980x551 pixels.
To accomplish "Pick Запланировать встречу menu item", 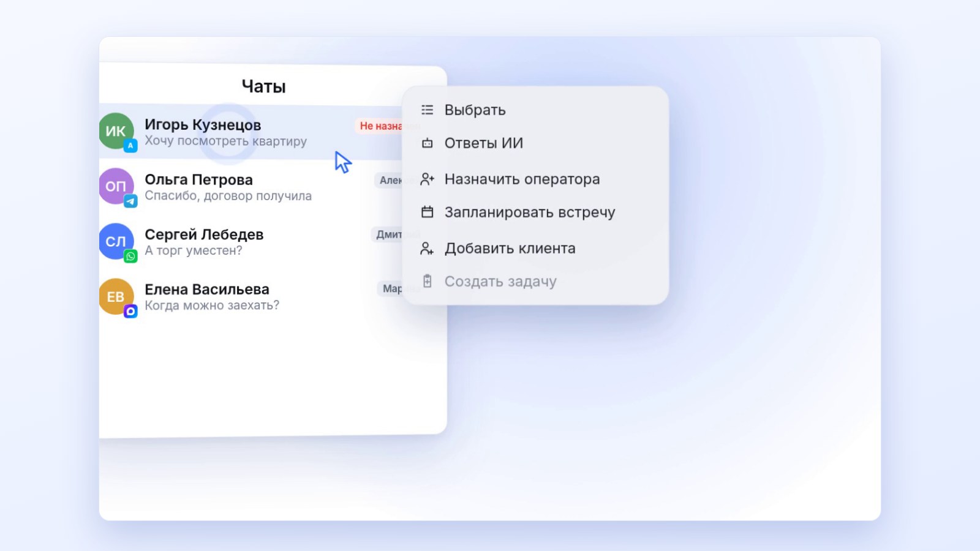I will tap(535, 212).
